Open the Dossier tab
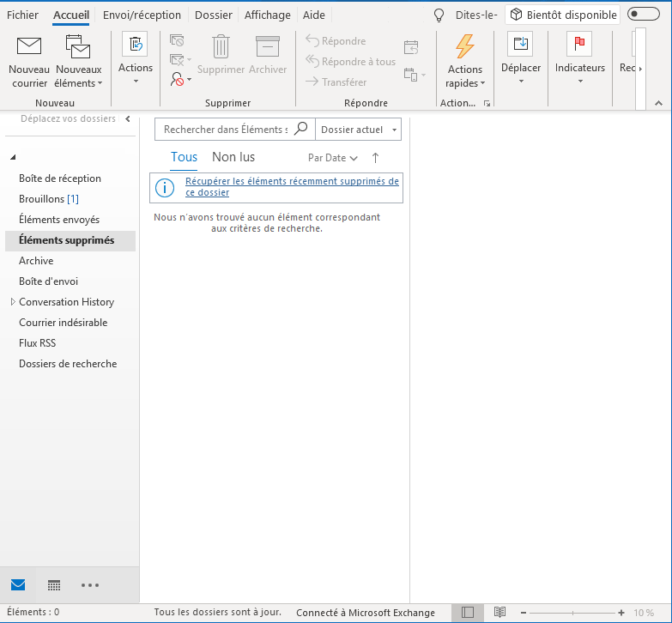672x623 pixels. point(214,15)
